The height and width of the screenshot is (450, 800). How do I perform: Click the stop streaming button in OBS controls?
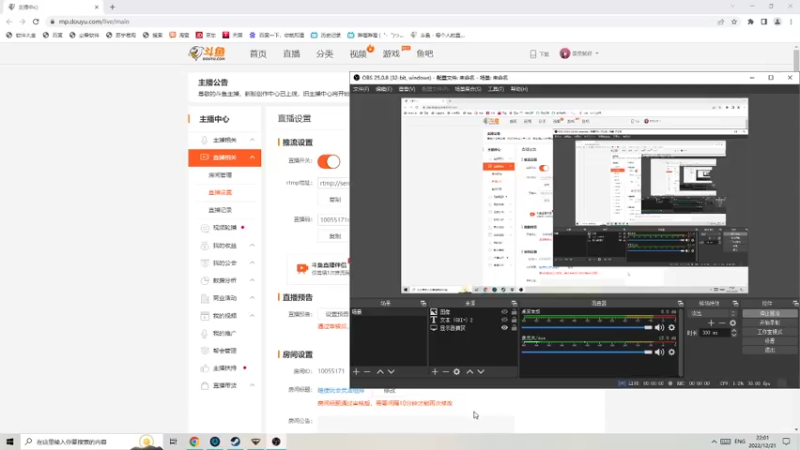pos(769,313)
